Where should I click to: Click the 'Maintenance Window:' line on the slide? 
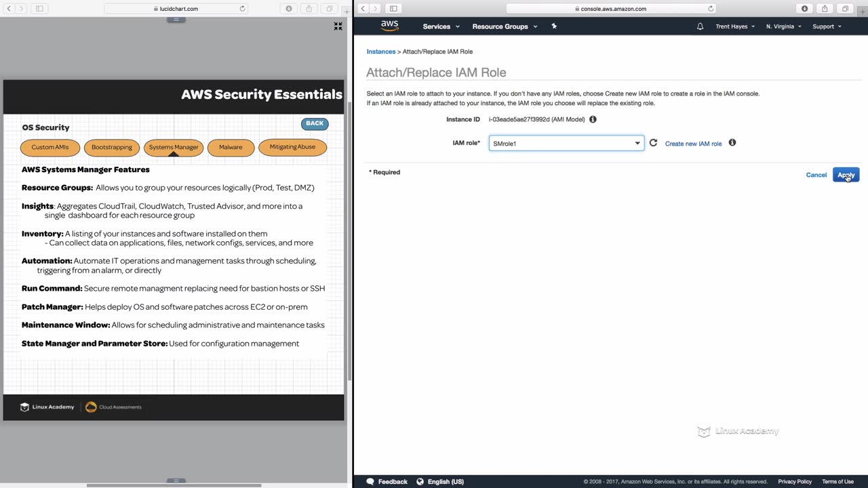[x=173, y=325]
